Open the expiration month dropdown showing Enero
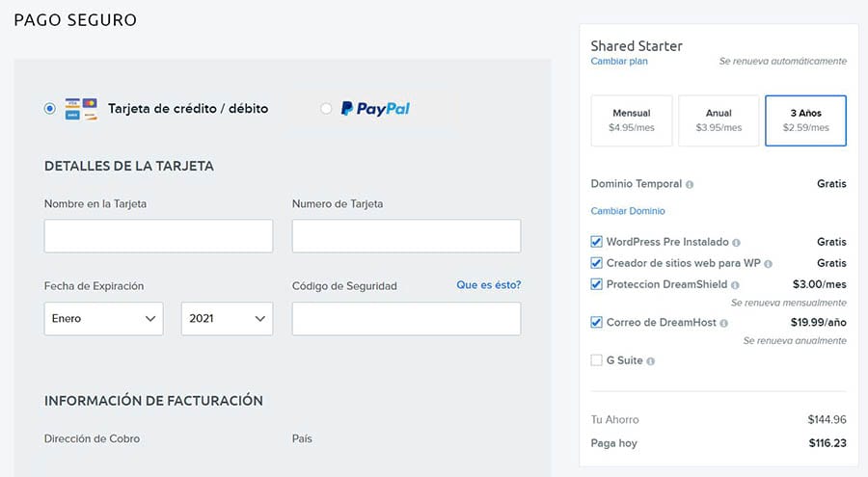Screen dimensions: 868x477 pyautogui.click(x=103, y=319)
